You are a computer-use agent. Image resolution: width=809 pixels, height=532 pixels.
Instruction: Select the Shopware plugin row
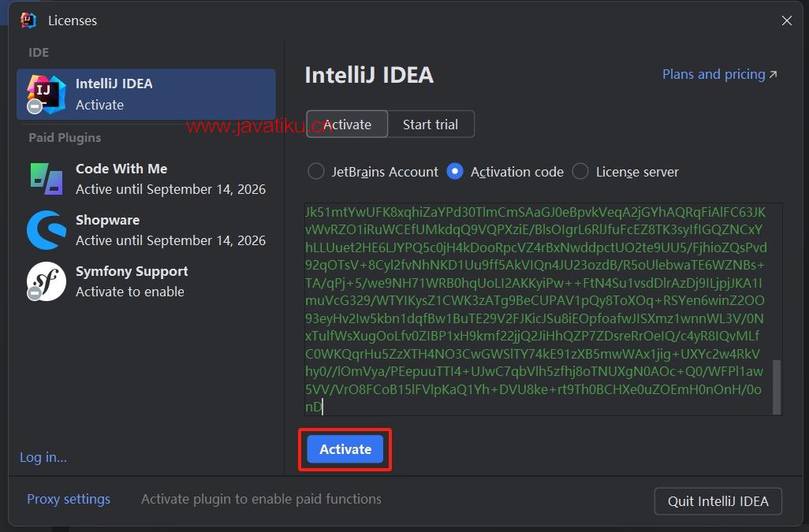click(x=146, y=230)
